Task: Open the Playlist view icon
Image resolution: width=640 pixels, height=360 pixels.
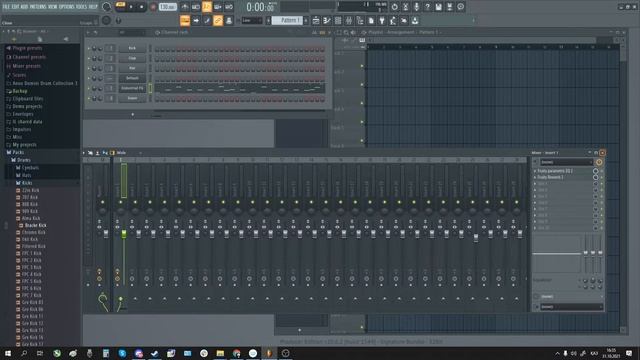Action: (316, 20)
